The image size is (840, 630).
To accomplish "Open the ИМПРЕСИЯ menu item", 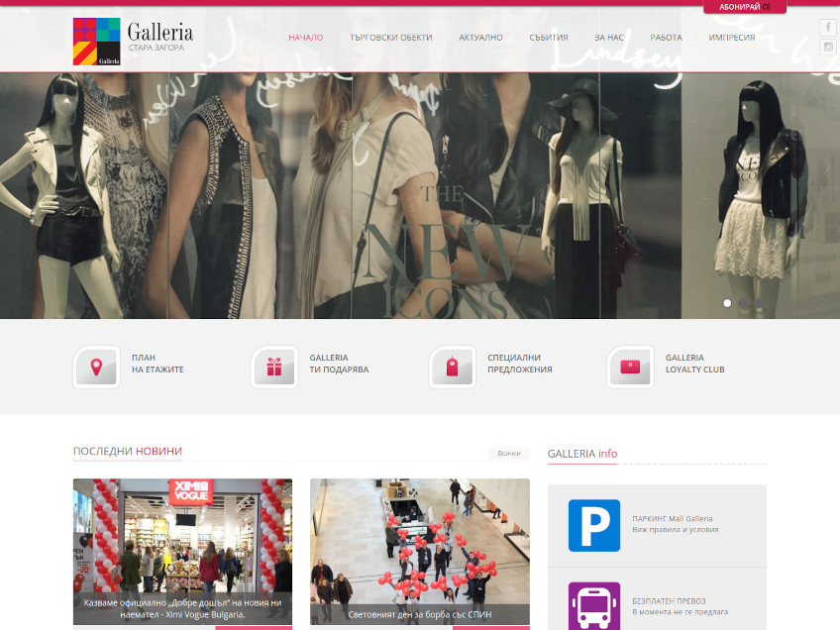I will tap(732, 38).
